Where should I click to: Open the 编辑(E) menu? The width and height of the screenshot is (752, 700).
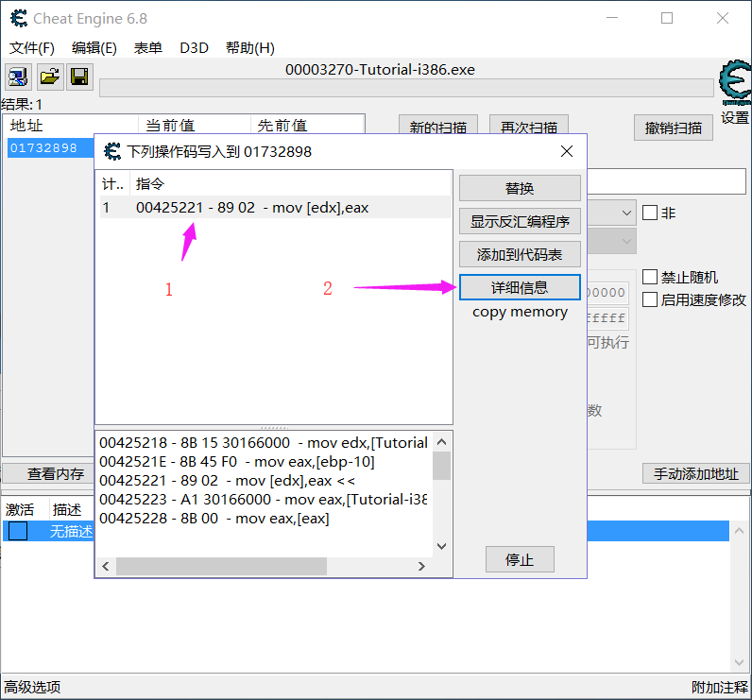[94, 48]
